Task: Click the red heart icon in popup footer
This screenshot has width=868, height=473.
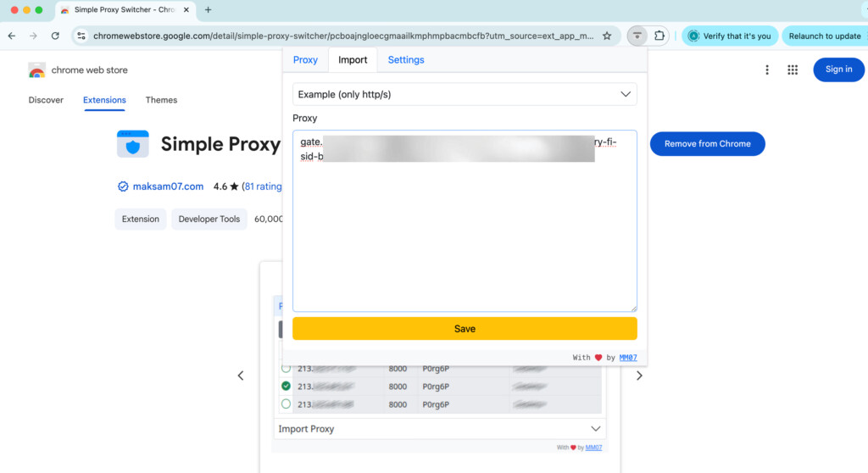Action: pos(598,358)
